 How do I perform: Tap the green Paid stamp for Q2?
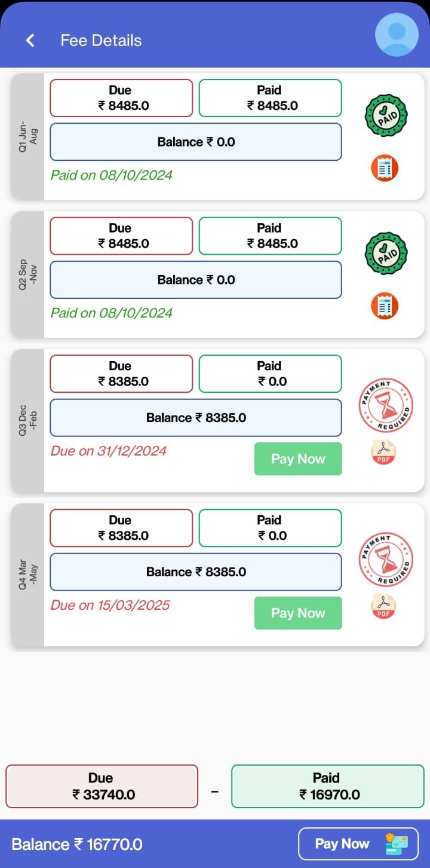[386, 253]
